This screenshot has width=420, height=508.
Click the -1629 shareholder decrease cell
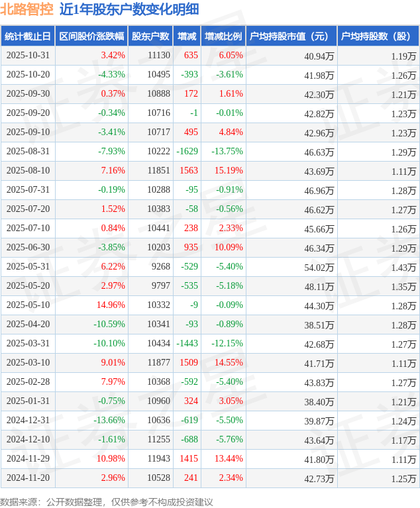click(x=187, y=152)
